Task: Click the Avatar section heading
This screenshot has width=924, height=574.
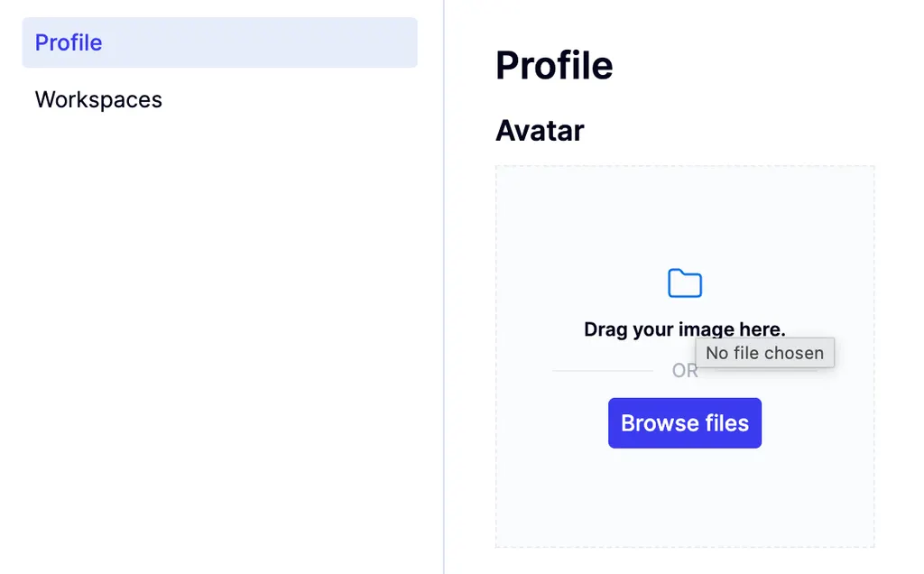Action: tap(539, 131)
